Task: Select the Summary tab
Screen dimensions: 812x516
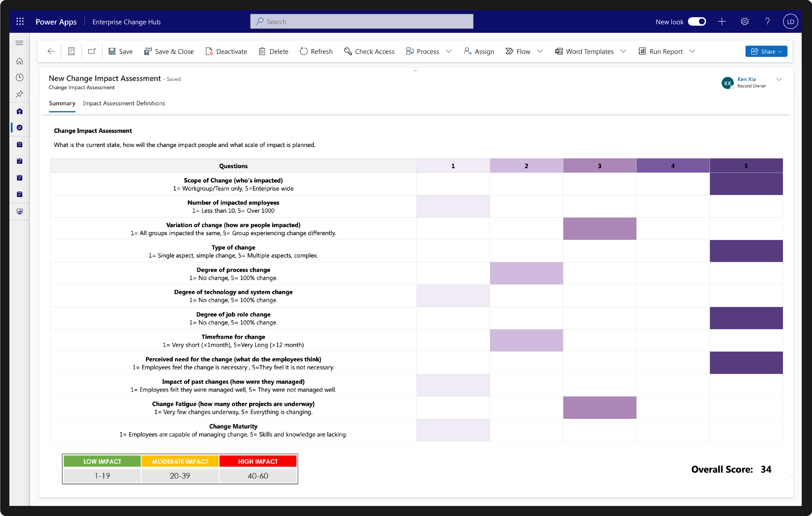Action: 62,103
